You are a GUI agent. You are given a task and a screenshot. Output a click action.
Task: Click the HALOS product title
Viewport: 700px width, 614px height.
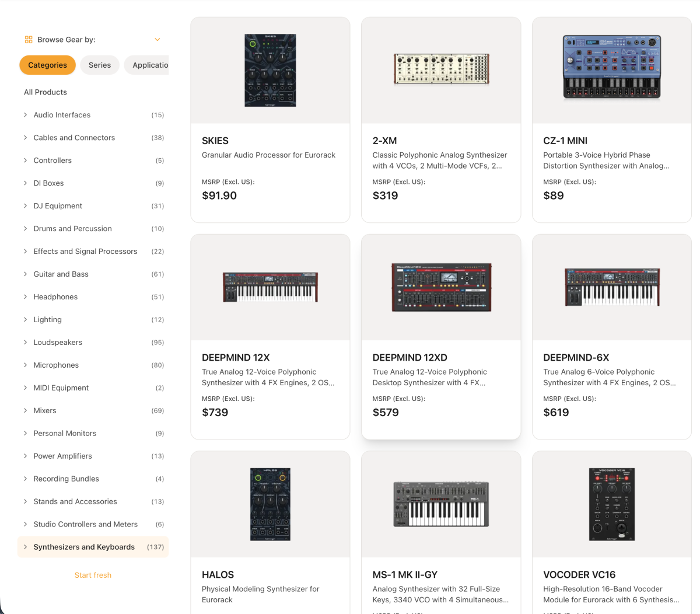218,575
